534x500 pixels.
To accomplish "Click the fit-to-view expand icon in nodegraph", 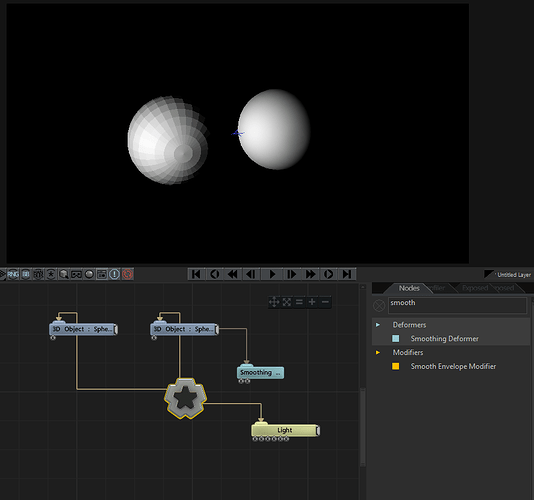I will pos(287,302).
